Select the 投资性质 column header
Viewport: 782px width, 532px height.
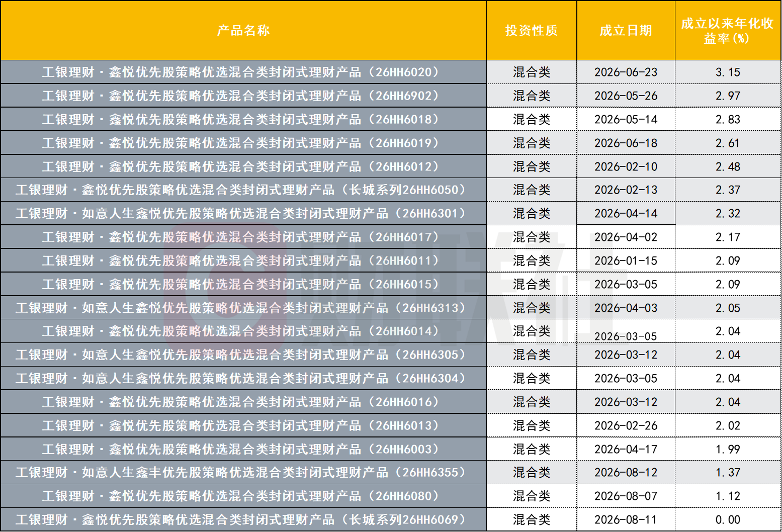tap(532, 31)
